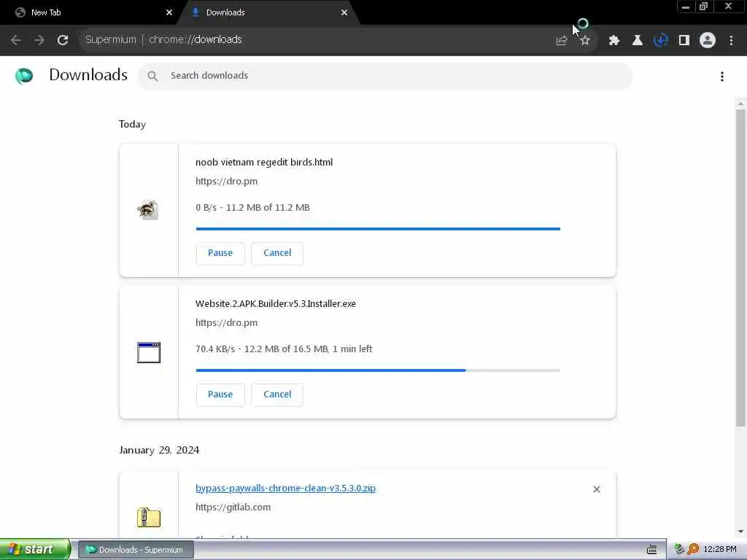Cancel the noob vietnam regedit birds.html download
The width and height of the screenshot is (747, 560).
coord(277,253)
